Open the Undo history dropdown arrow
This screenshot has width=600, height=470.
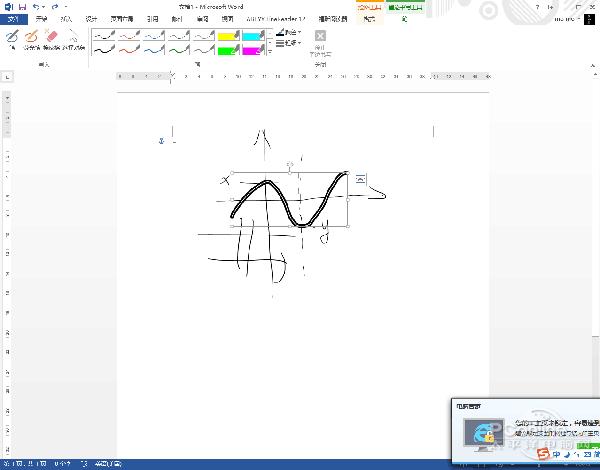(x=43, y=7)
